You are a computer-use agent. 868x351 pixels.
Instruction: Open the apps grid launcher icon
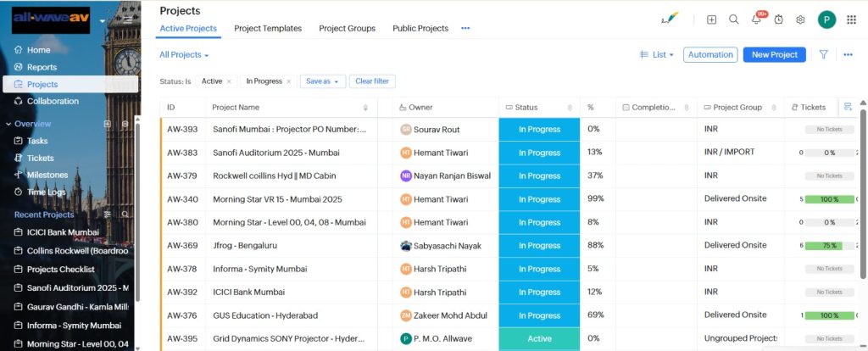point(851,19)
